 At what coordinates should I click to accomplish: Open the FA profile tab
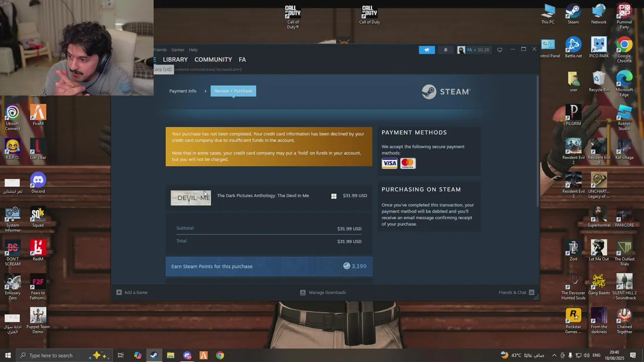[x=242, y=59]
